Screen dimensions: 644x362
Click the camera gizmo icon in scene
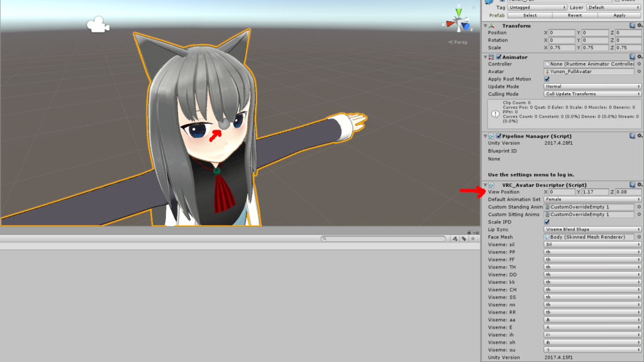point(97,25)
